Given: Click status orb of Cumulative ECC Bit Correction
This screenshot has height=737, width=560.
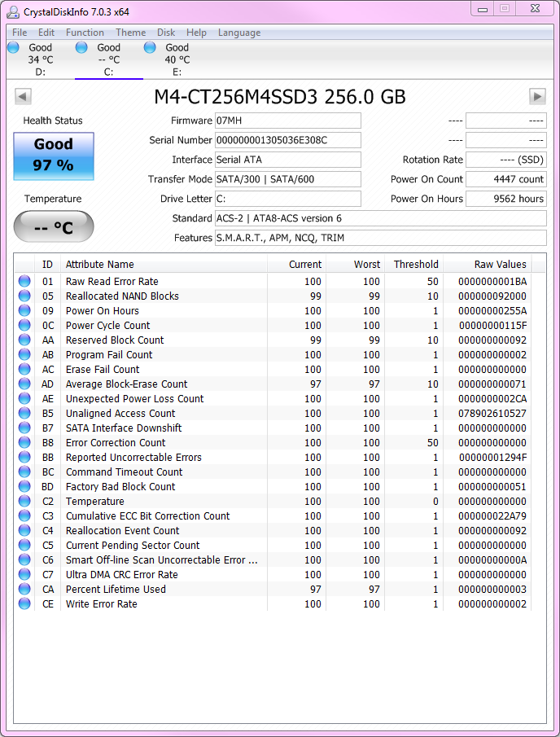Looking at the screenshot, I should pyautogui.click(x=24, y=515).
